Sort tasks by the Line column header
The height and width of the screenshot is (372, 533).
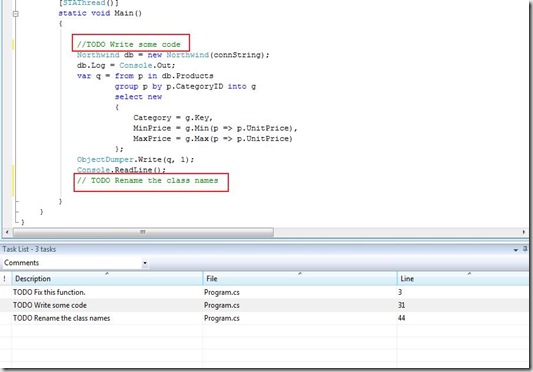[462, 278]
